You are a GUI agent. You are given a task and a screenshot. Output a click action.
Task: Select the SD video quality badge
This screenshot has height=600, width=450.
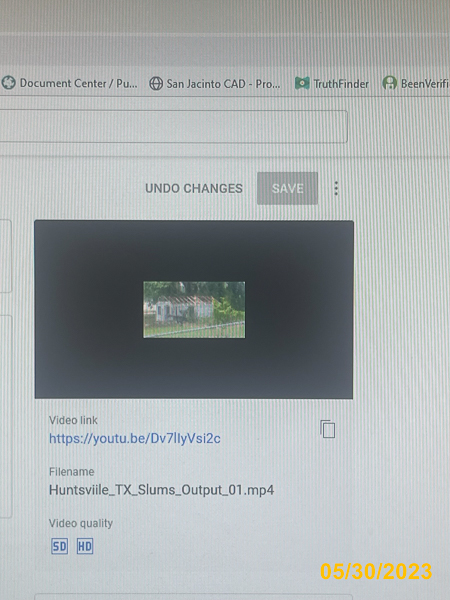click(x=59, y=546)
